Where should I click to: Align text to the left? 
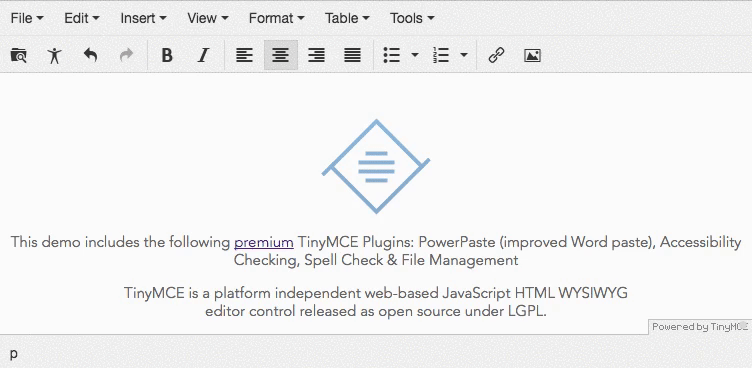tap(245, 56)
